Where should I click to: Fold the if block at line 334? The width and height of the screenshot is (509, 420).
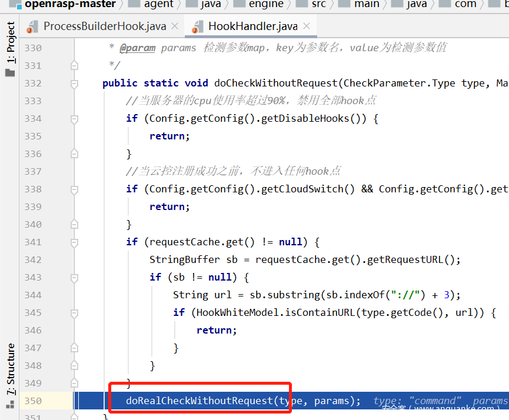click(74, 118)
